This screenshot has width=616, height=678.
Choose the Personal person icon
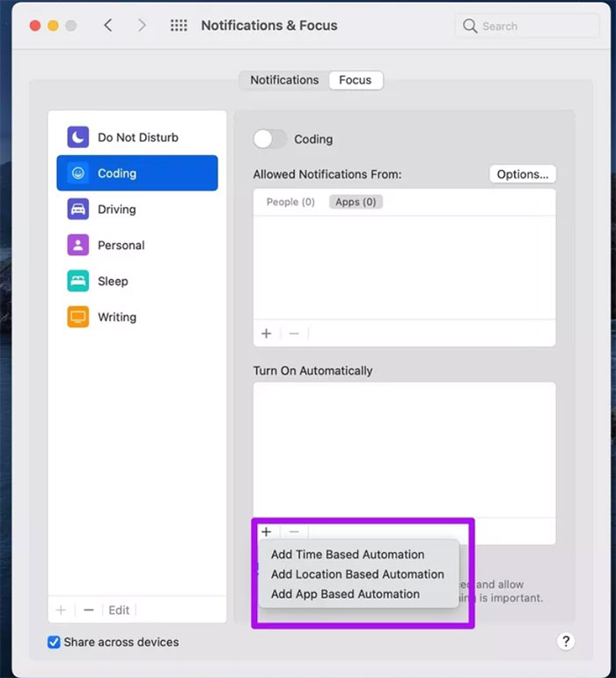[78, 246]
